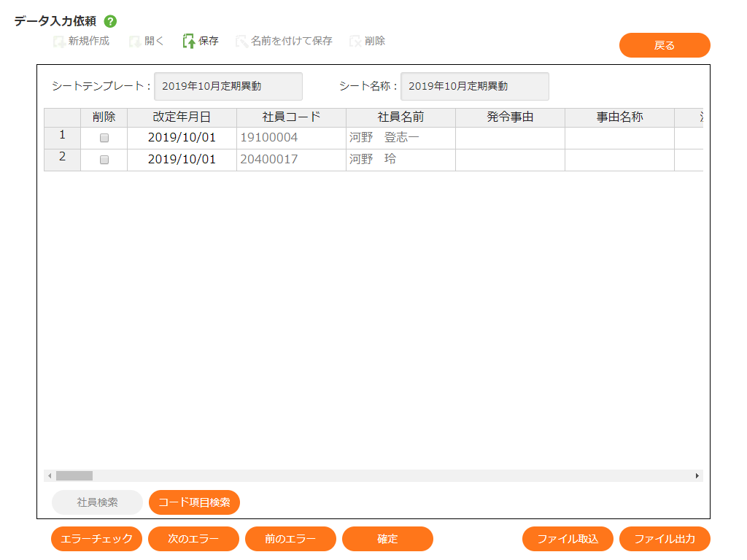Click the 新規作成 toolbar icon

[x=59, y=42]
